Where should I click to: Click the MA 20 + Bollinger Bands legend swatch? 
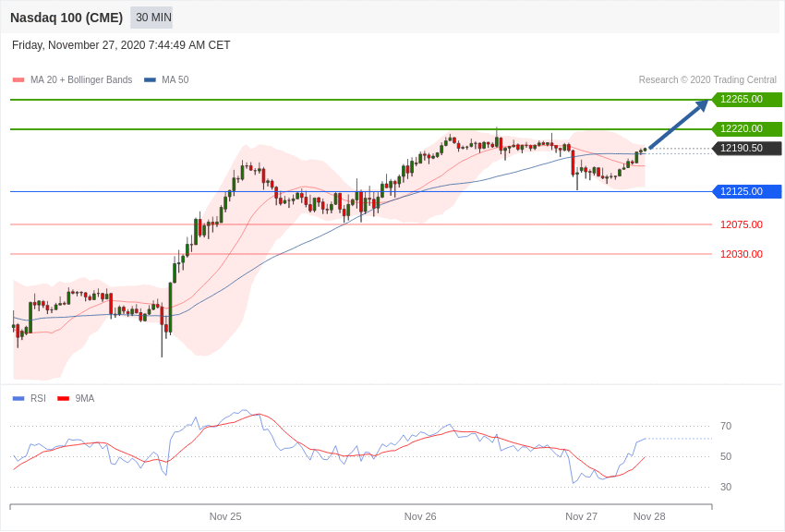[18, 80]
